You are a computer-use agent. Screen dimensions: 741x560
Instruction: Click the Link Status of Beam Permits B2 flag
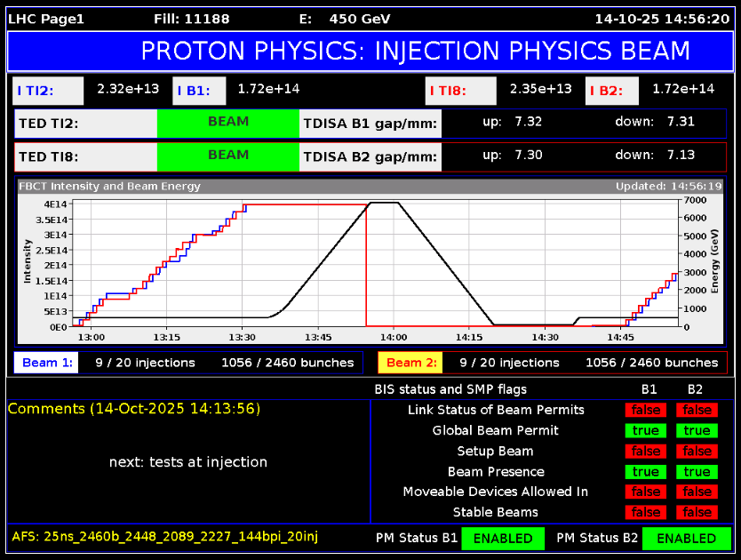[x=697, y=410]
